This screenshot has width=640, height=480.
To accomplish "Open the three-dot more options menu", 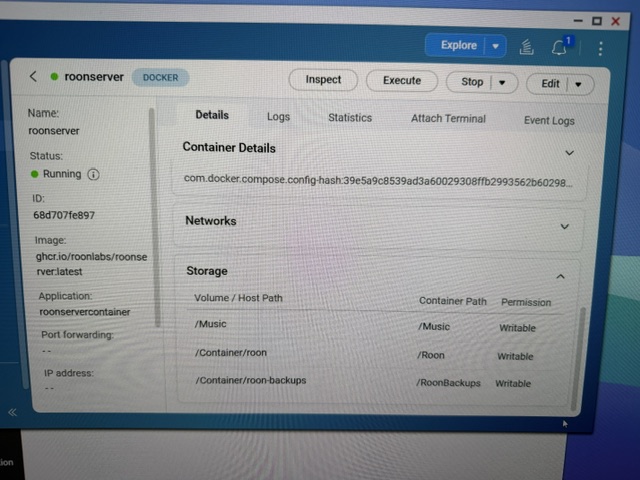I will coord(600,49).
